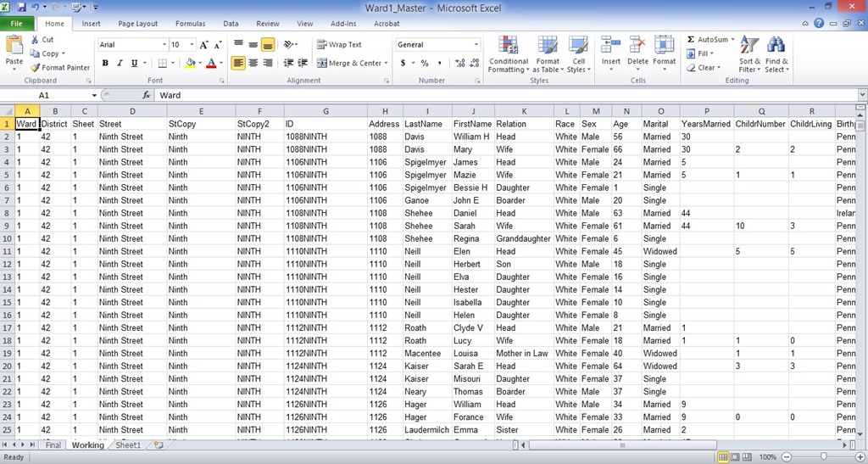868x464 pixels.
Task: Click the zoom slider in status bar
Action: (x=823, y=457)
